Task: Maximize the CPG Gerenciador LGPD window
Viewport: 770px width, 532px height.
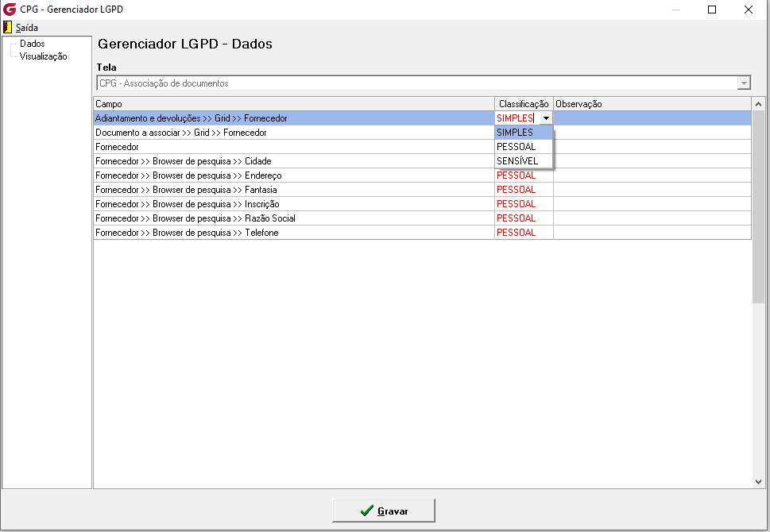Action: click(x=712, y=10)
